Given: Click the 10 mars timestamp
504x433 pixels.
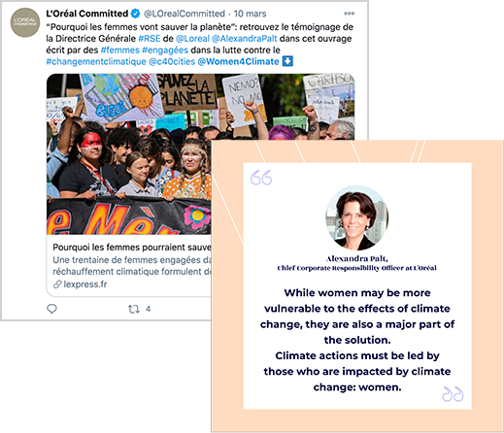Looking at the screenshot, I should tap(250, 14).
